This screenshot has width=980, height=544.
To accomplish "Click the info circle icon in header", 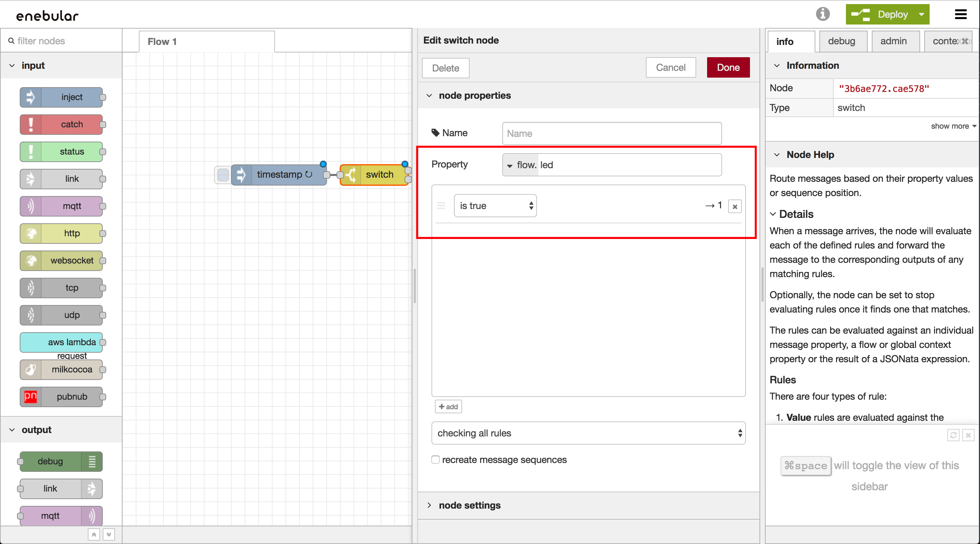I will [822, 14].
